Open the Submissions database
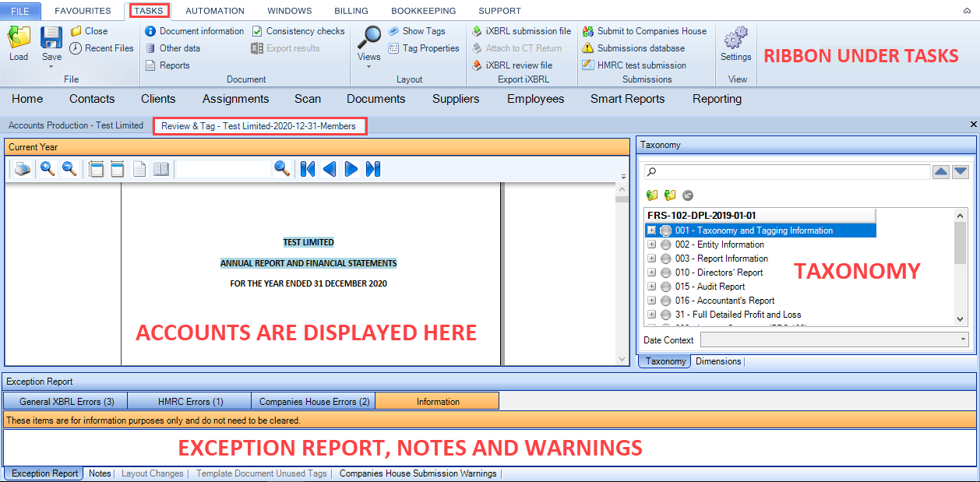Screen dimensions: 980x482 pyautogui.click(x=633, y=48)
